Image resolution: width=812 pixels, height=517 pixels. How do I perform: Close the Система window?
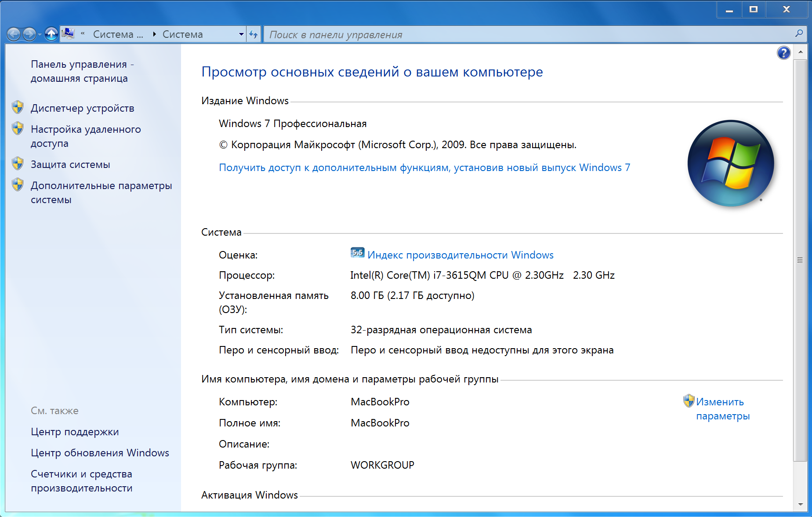point(787,9)
